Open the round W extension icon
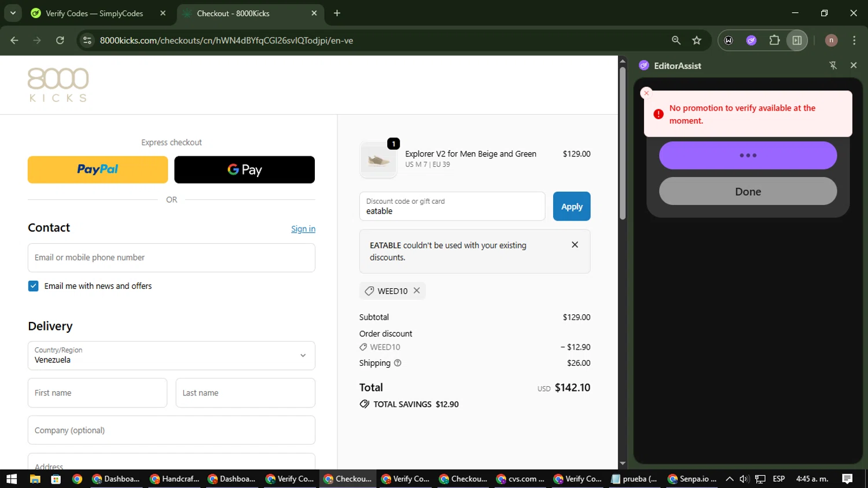Viewport: 868px width, 488px height. (729, 40)
